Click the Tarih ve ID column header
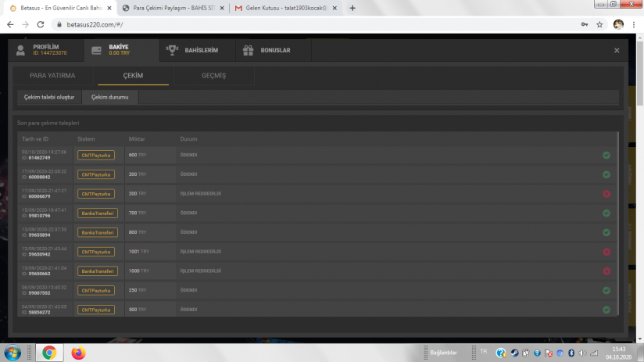This screenshot has width=644, height=362. click(35, 139)
